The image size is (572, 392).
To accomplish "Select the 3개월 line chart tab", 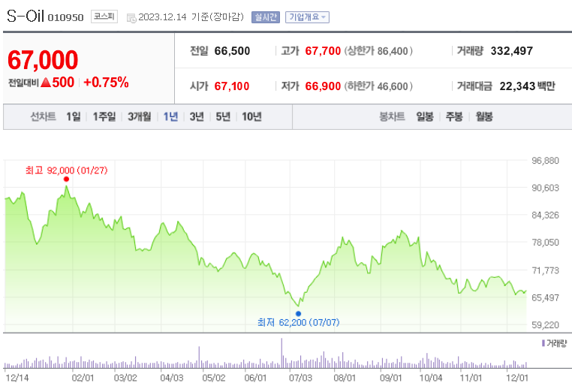I will 140,117.
